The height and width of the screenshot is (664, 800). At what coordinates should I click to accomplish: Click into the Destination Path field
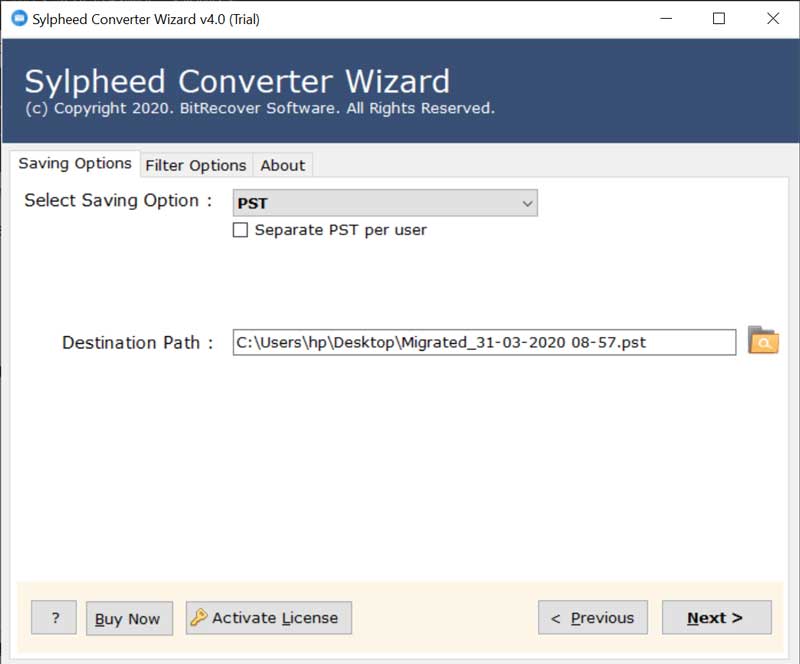pyautogui.click(x=484, y=342)
